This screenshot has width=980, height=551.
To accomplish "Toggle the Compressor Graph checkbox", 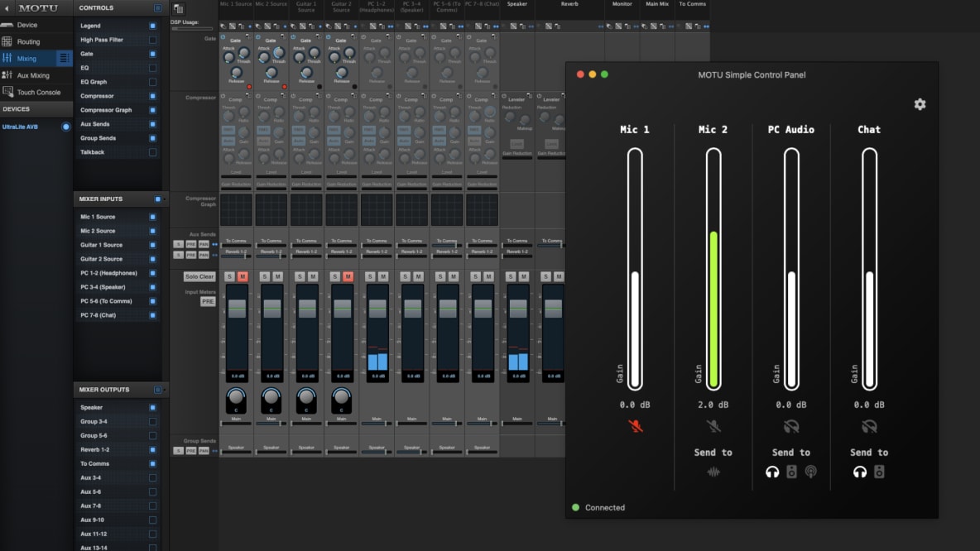I will (x=152, y=110).
